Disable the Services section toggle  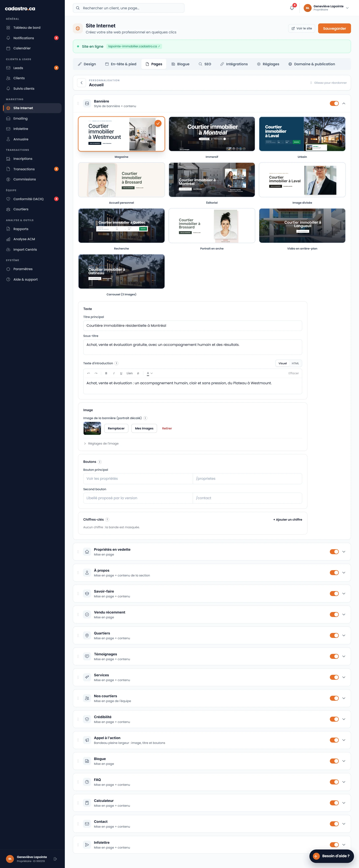(x=334, y=677)
